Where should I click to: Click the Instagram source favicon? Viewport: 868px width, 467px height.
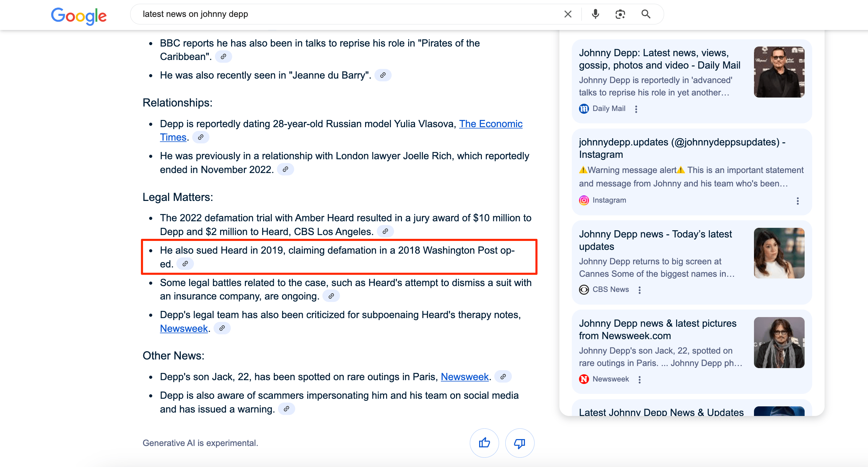click(584, 200)
